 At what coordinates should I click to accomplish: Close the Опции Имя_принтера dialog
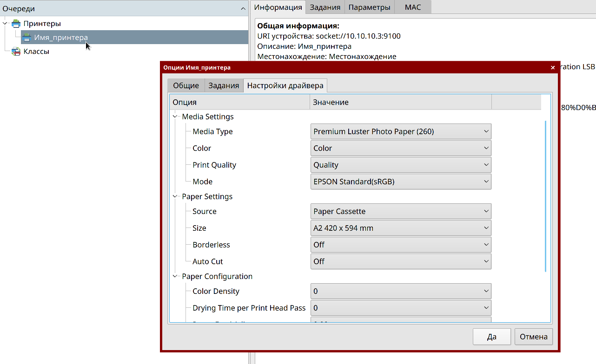click(x=553, y=68)
